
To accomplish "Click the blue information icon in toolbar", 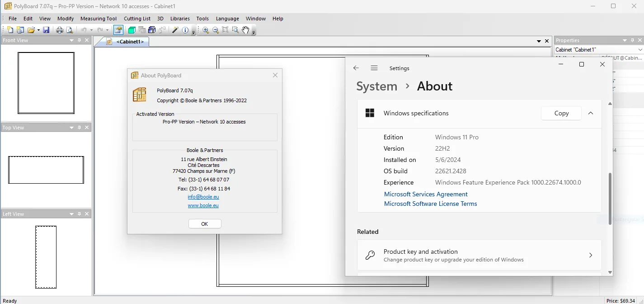I will tap(185, 30).
